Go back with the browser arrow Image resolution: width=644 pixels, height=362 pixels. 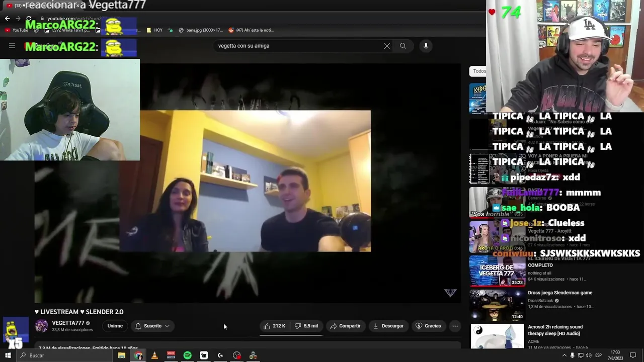click(7, 19)
